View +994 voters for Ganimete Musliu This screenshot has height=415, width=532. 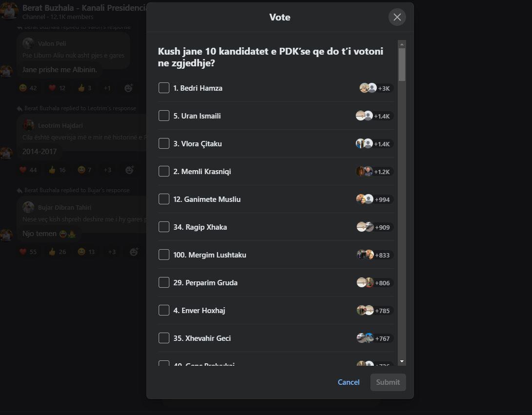(374, 199)
